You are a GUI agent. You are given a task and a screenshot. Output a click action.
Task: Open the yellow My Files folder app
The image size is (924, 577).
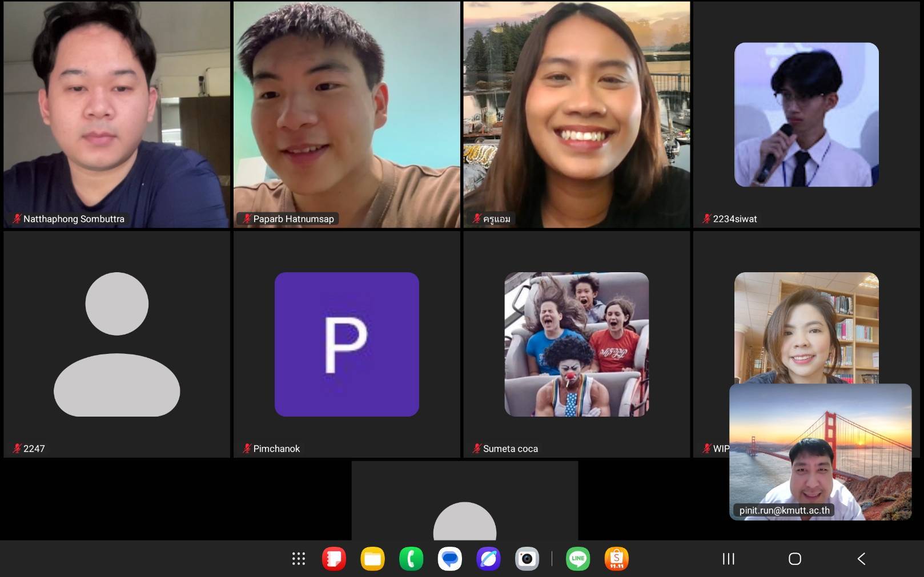coord(372,559)
